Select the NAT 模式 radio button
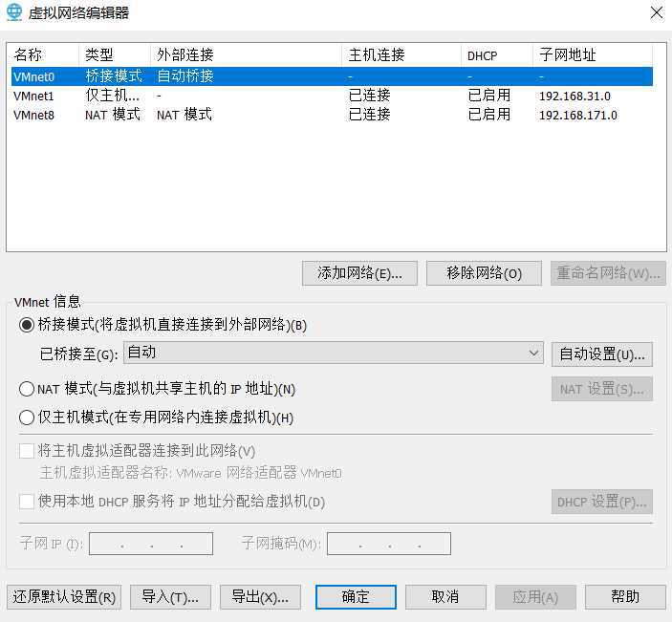 click(27, 389)
